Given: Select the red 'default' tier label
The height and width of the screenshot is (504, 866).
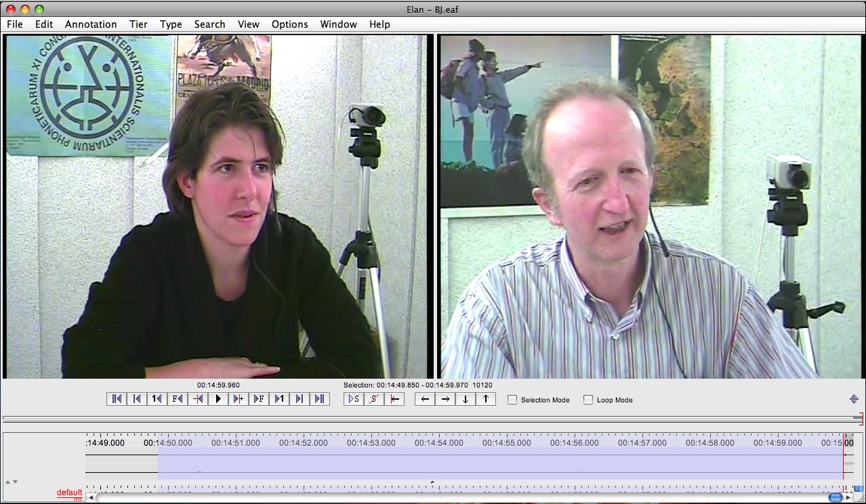Looking at the screenshot, I should (x=69, y=492).
